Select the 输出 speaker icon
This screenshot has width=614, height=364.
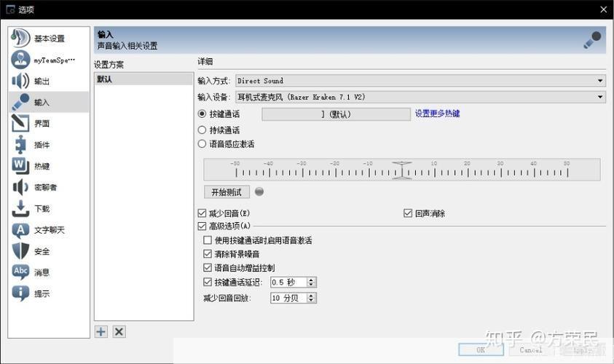click(20, 81)
